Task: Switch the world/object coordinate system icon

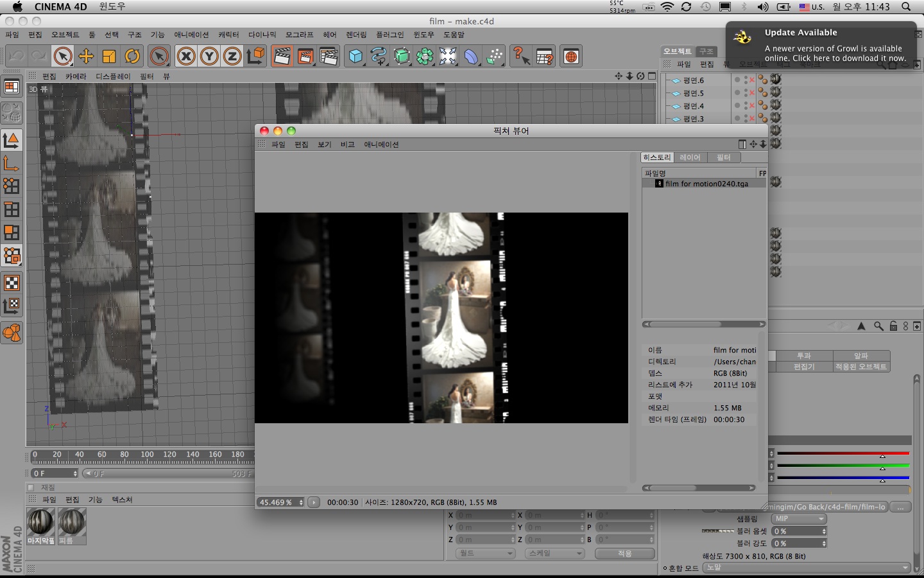Action: [x=255, y=57]
